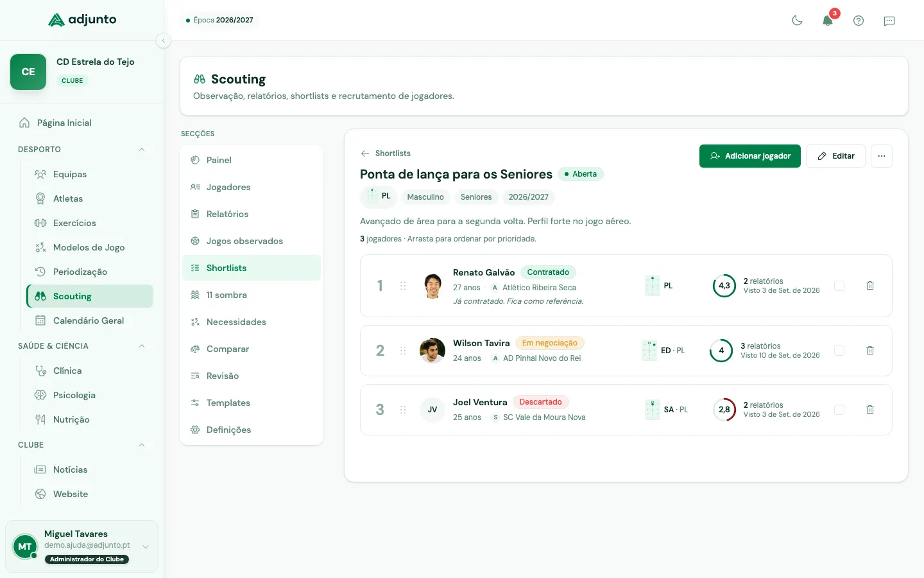
Task: Open the chat messages icon
Action: tap(889, 21)
